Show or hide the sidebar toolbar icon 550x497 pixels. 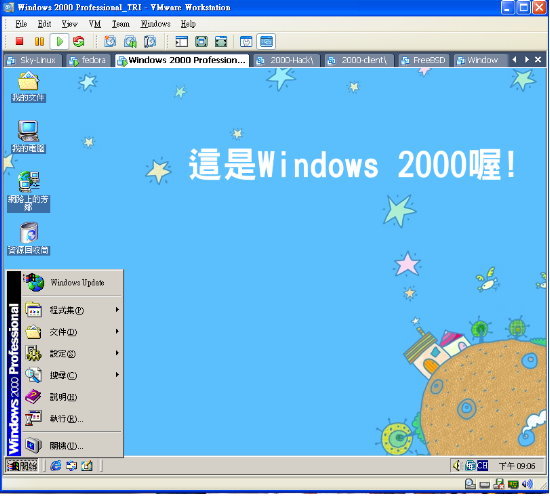pos(181,41)
